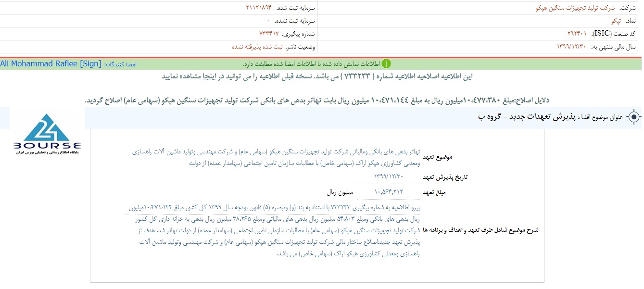Click the امضا کنندگان label

click(x=121, y=64)
